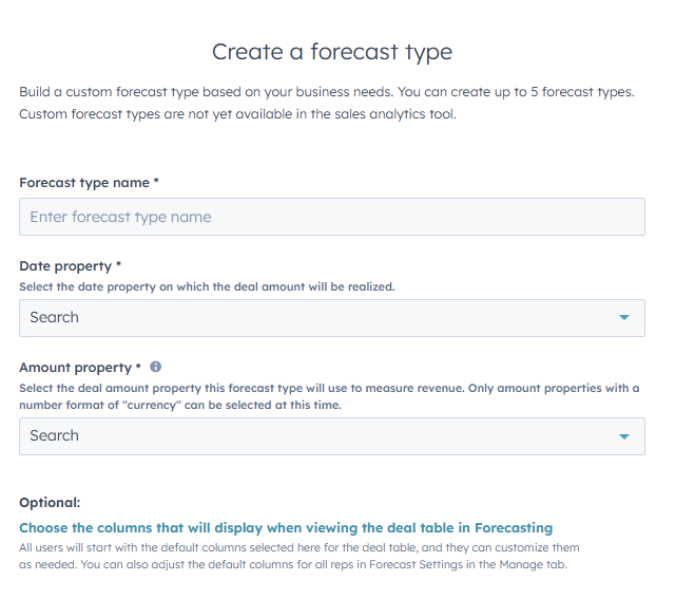The height and width of the screenshot is (603, 686).
Task: Open the Amount property Search combo box
Action: coord(332,436)
